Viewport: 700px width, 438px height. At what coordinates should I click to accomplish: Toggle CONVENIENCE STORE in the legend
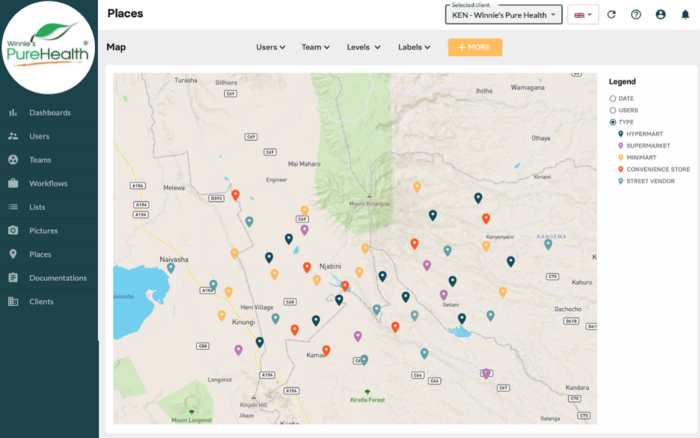pyautogui.click(x=654, y=169)
